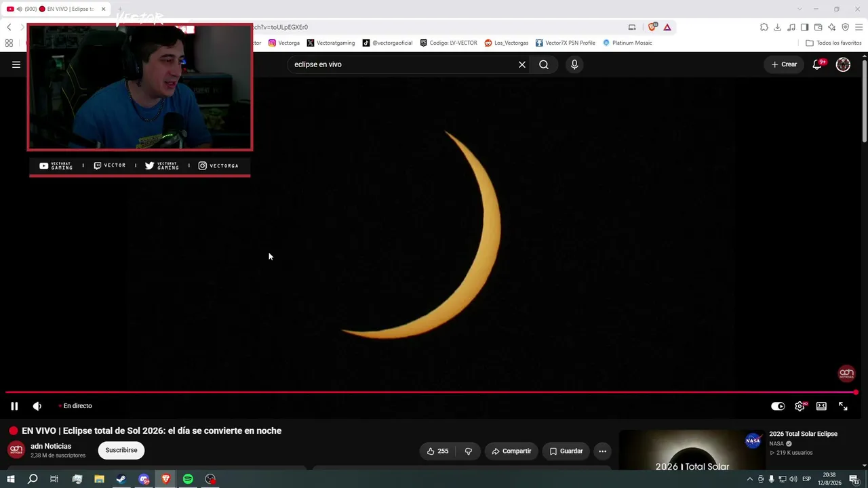Open the Vectorga Instagram bookmark
This screenshot has width=868, height=488.
point(284,43)
